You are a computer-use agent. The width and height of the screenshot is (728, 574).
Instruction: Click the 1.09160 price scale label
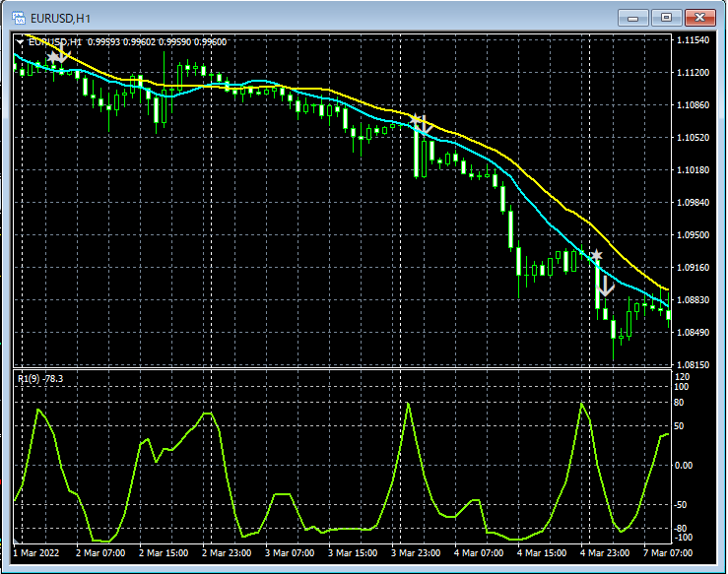(x=694, y=267)
